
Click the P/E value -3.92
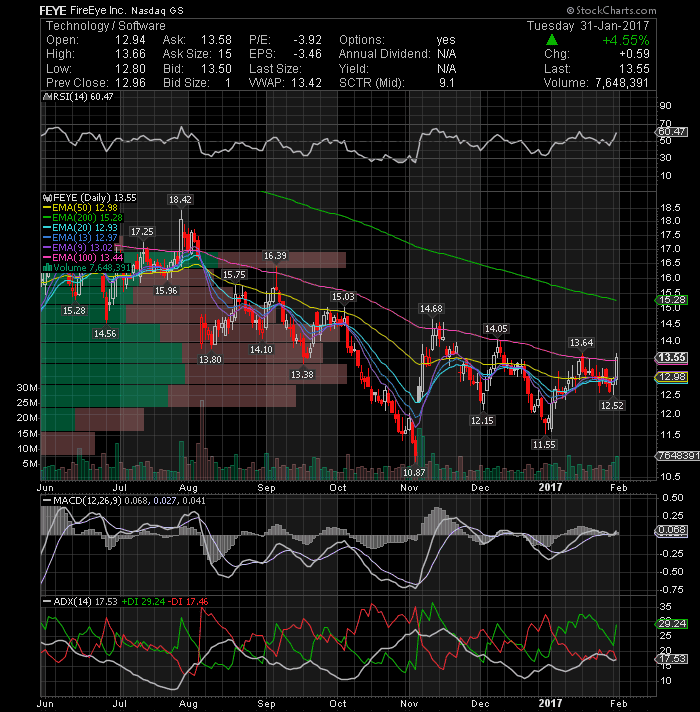tap(307, 40)
